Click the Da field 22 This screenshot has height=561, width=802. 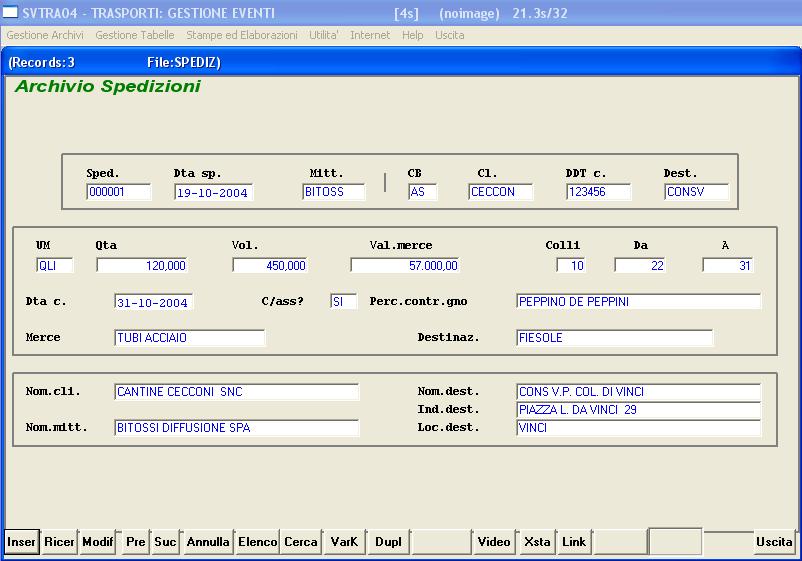tap(639, 265)
